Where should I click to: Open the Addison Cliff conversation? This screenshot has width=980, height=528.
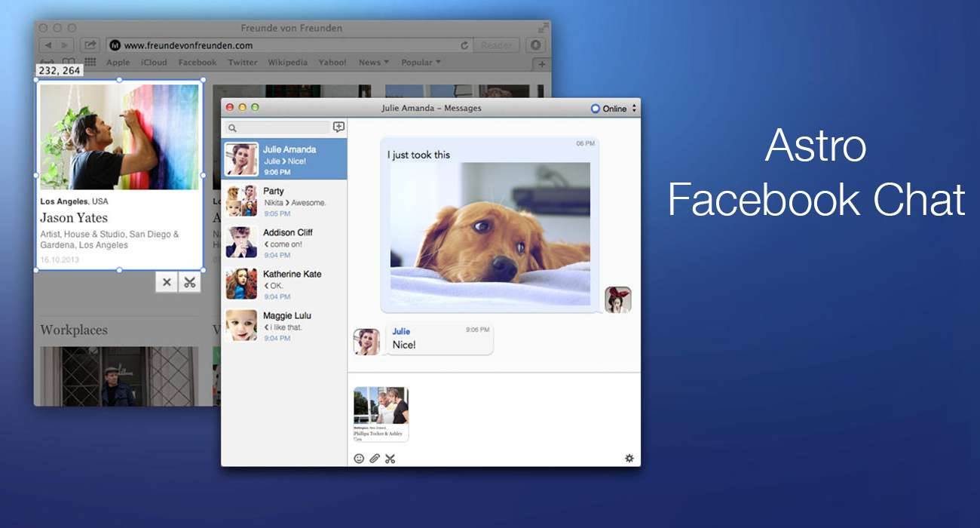pos(284,242)
